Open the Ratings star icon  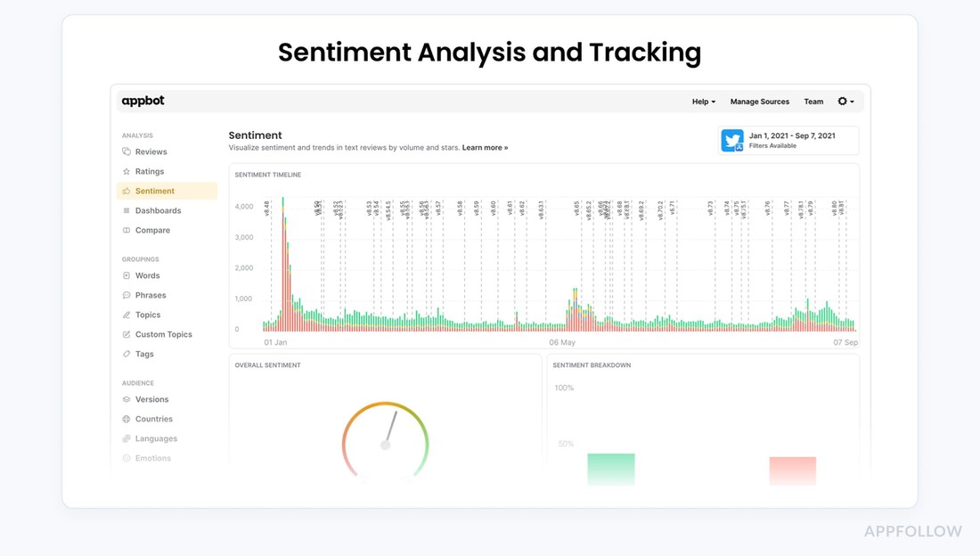127,171
